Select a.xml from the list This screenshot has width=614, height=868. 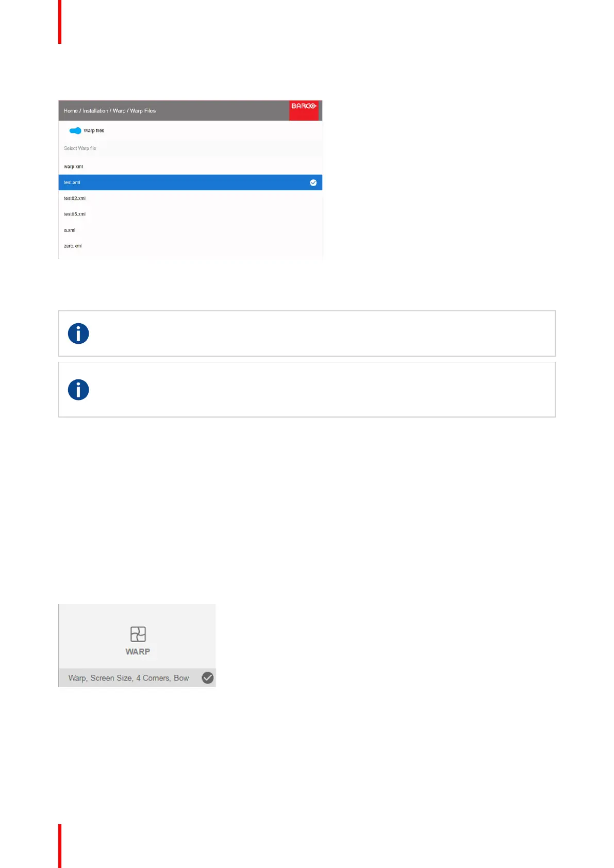190,230
